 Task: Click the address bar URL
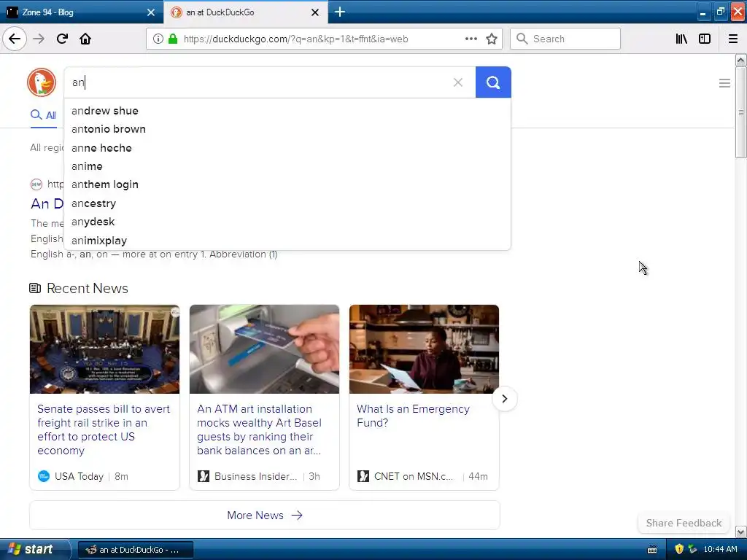(x=295, y=39)
